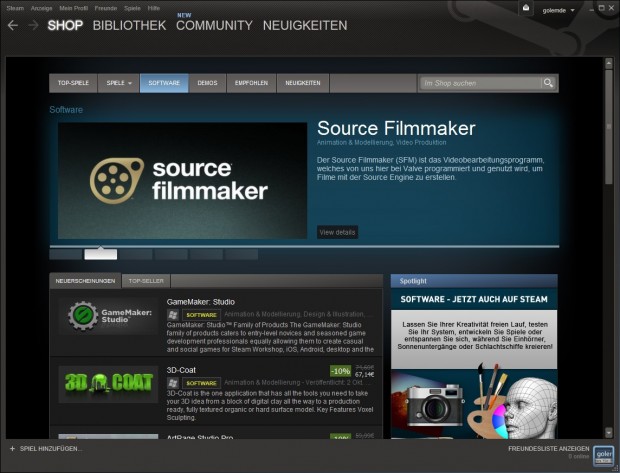Click 'Animation & Modellierung, Video Produktion' genre text

[382, 142]
